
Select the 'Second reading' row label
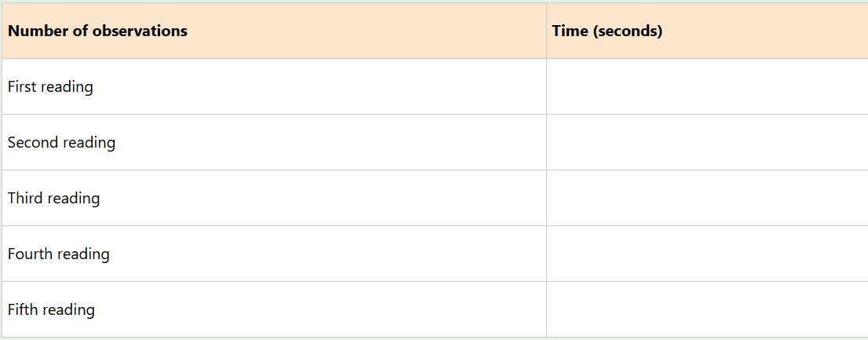(x=61, y=142)
